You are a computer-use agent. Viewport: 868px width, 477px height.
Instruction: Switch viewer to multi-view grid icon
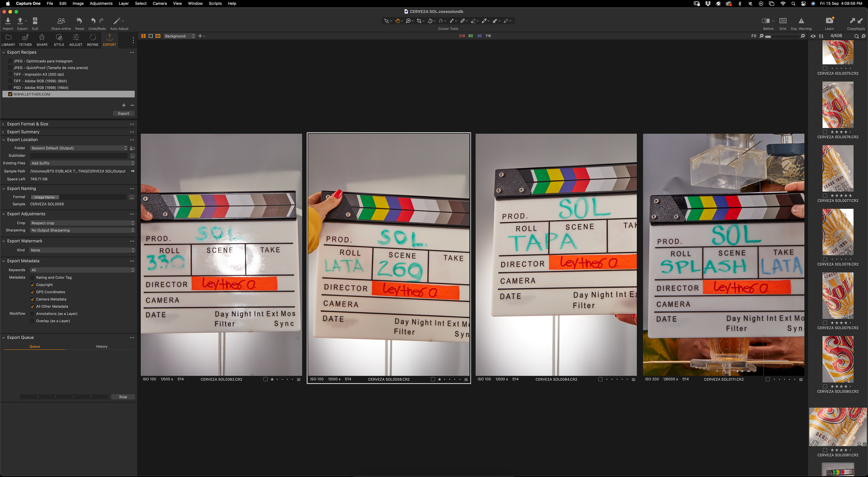(x=143, y=36)
